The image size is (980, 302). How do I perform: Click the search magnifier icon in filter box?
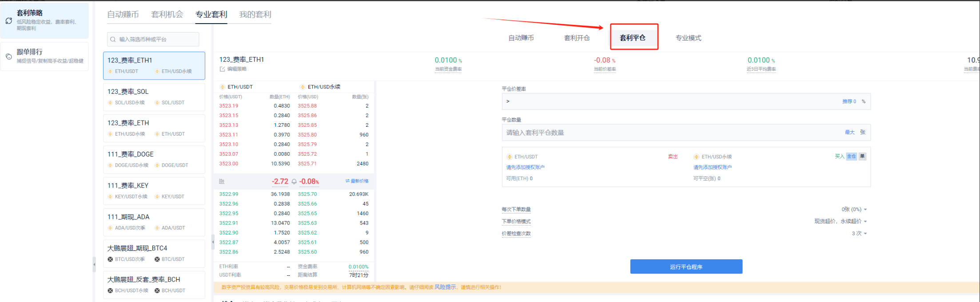pyautogui.click(x=113, y=39)
